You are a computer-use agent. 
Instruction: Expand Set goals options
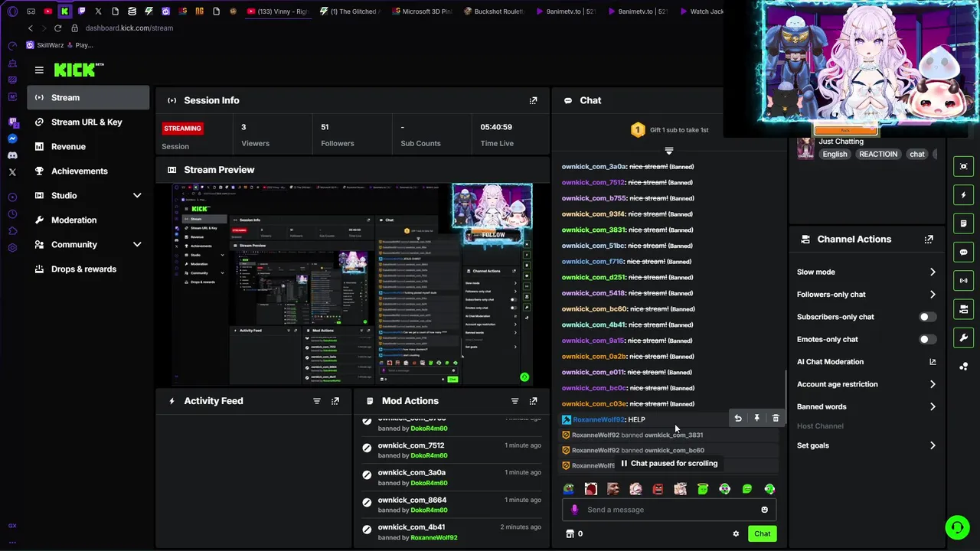tap(933, 445)
